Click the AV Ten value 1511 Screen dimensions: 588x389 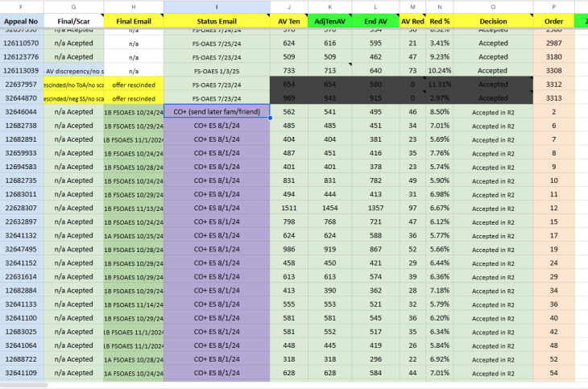click(288, 208)
